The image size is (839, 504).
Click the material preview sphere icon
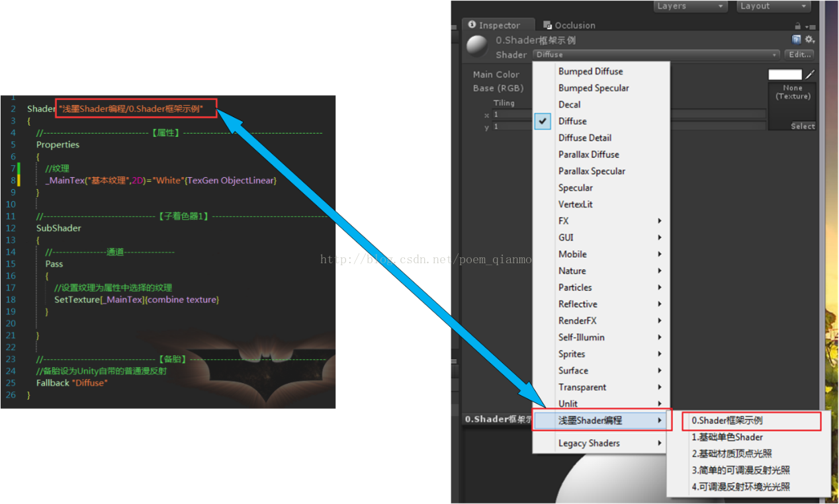(477, 46)
